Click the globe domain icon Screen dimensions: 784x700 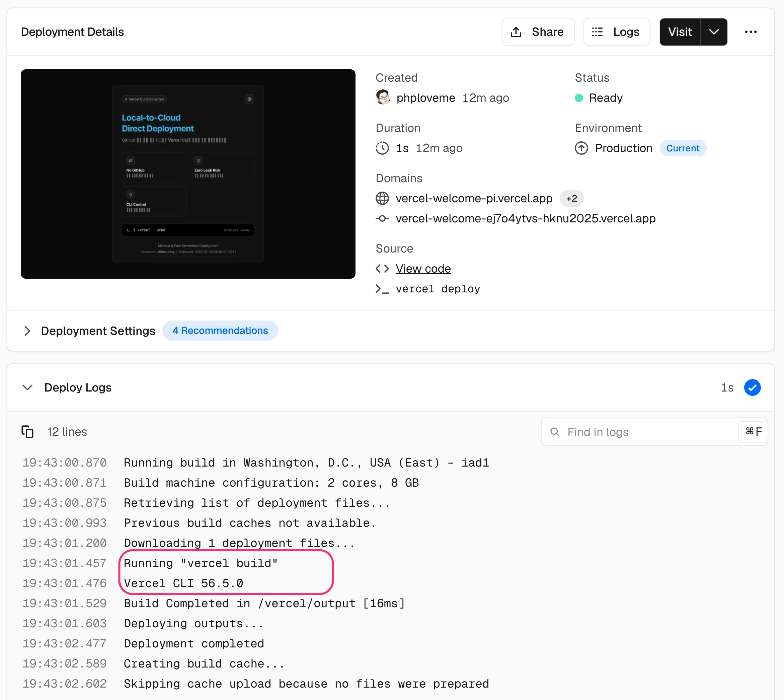[x=382, y=199]
